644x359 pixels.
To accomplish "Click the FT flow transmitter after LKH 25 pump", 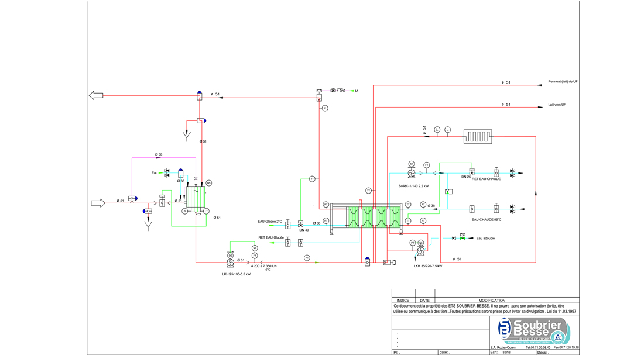I will 255,256.
